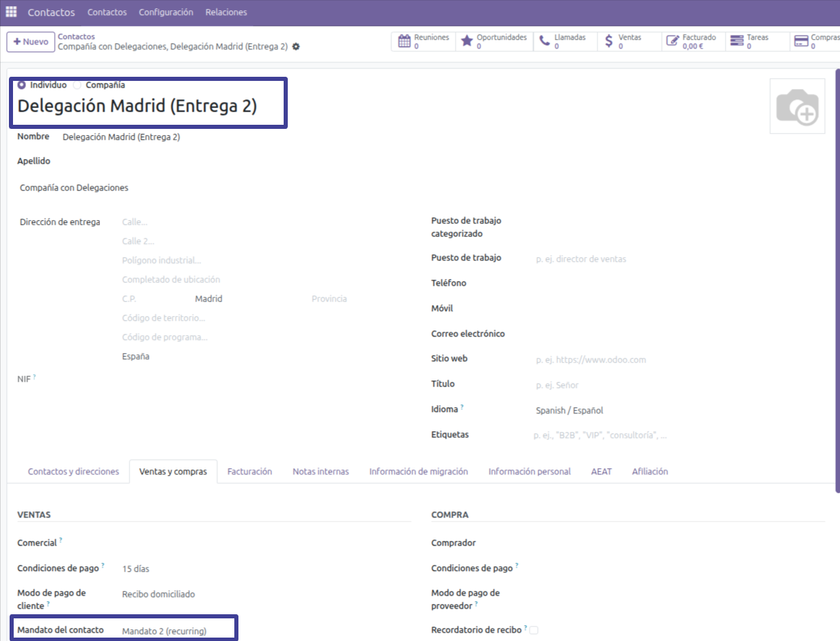Image resolution: width=840 pixels, height=641 pixels.
Task: Open Oportunidades star stat button
Action: point(493,41)
